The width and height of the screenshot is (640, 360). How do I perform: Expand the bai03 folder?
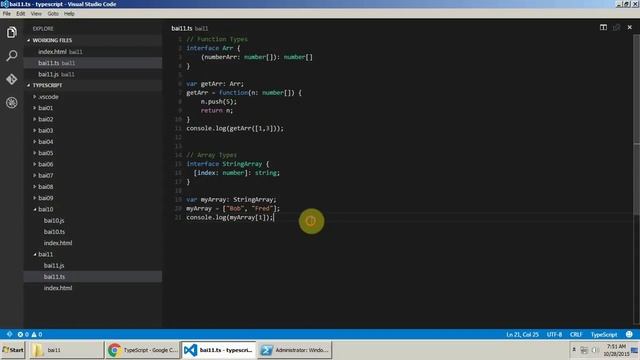93,130
